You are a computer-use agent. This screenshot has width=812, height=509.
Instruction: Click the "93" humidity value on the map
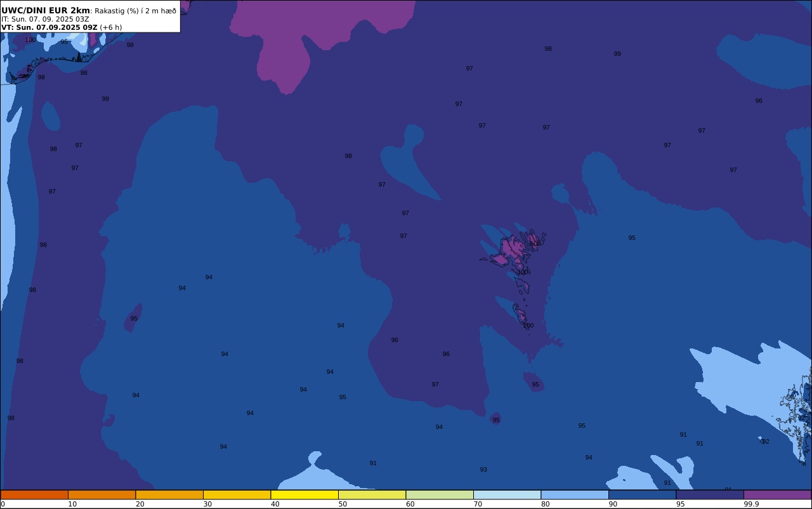[483, 470]
